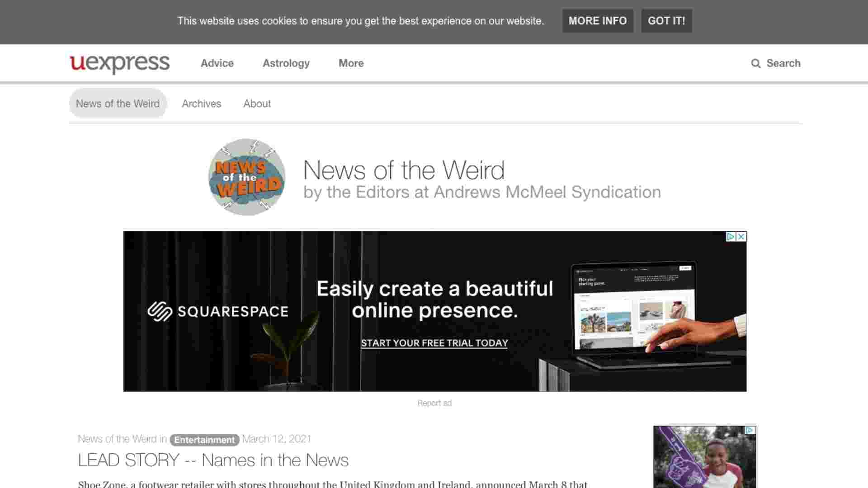
Task: Open MORE INFO about cookies
Action: click(598, 21)
